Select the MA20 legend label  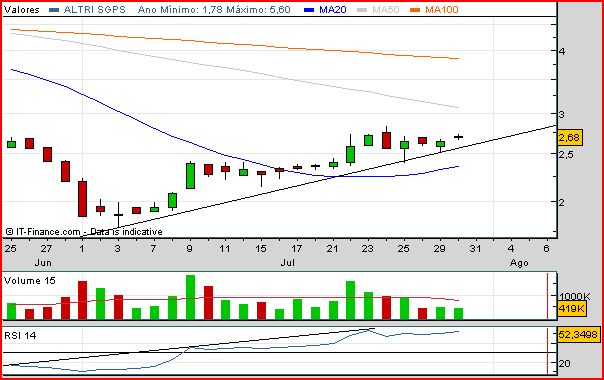pyautogui.click(x=333, y=10)
